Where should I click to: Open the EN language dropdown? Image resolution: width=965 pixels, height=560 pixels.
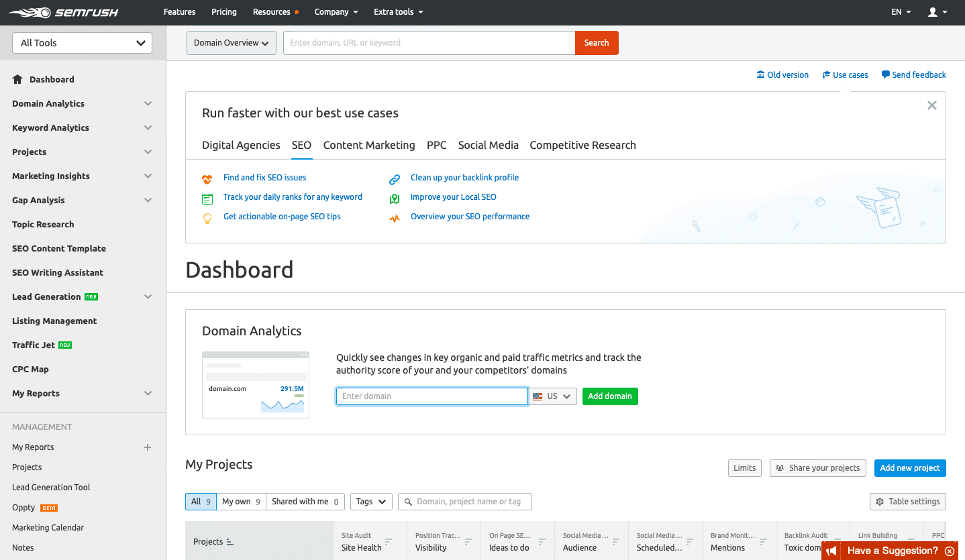pos(901,12)
